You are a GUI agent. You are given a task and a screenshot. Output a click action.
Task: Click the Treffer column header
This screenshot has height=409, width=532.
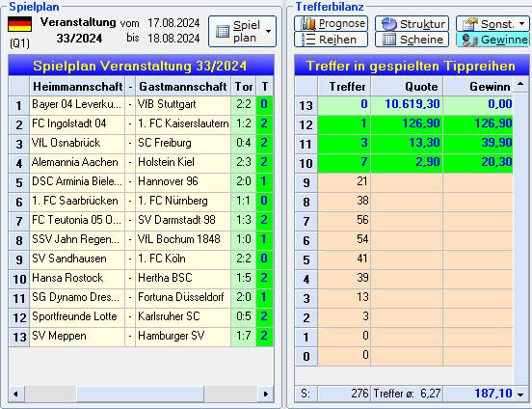344,86
